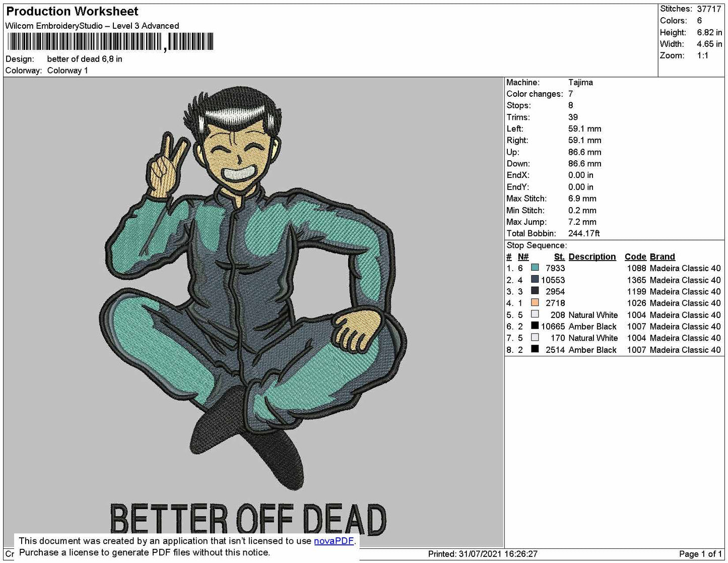This screenshot has height=563, width=728.
Task: Click the Machine value Tajima
Action: point(580,82)
